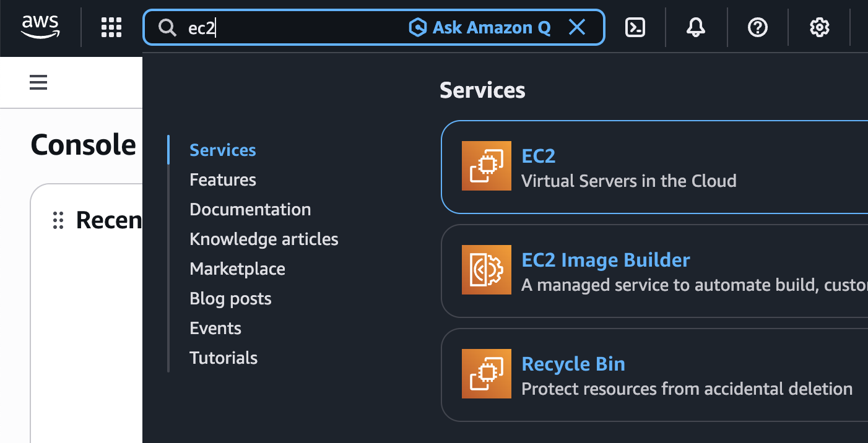Open the Recycle Bin service link
The height and width of the screenshot is (443, 868).
pyautogui.click(x=573, y=364)
